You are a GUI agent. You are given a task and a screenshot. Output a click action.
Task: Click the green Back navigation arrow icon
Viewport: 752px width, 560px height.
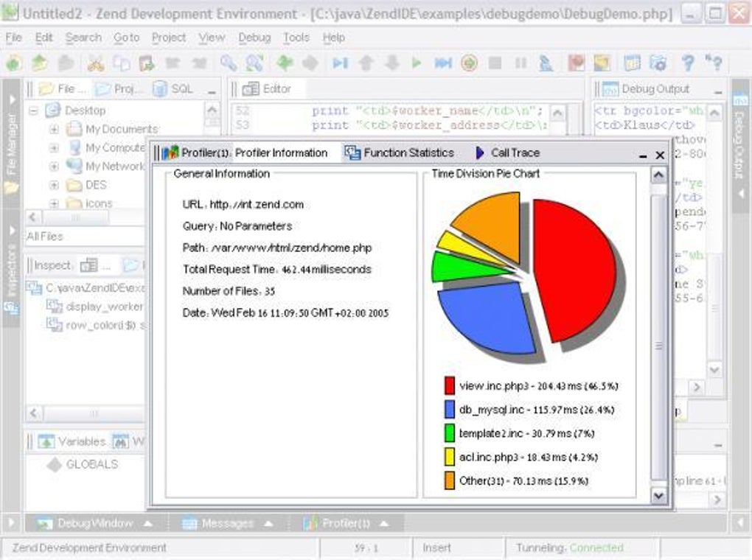(x=285, y=63)
